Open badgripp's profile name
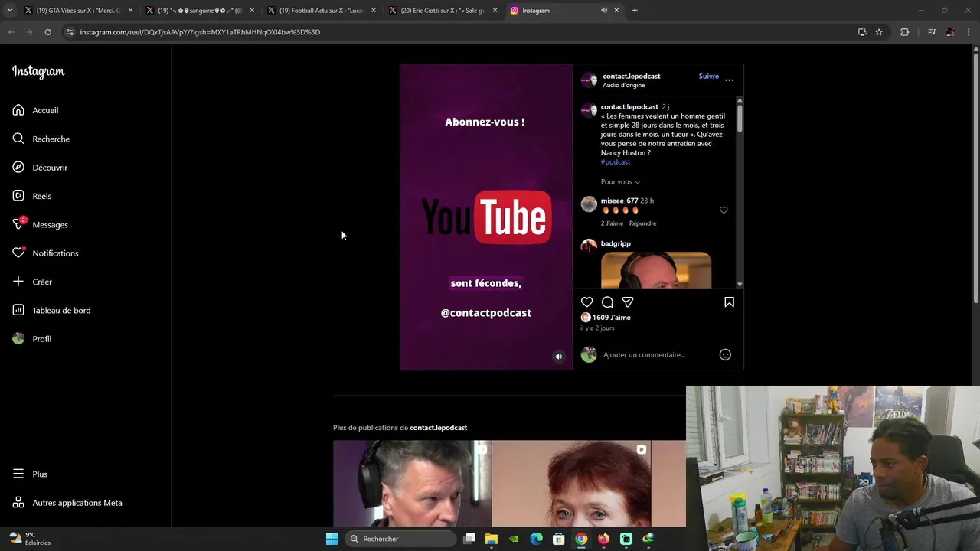Screen dimensions: 980x551 pos(616,243)
